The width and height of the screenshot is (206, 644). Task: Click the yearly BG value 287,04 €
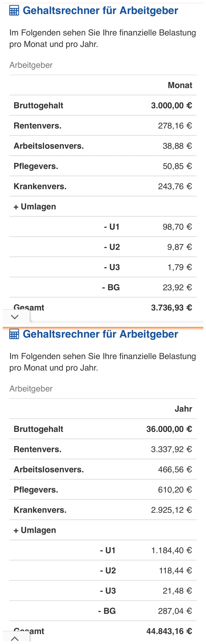click(x=175, y=611)
